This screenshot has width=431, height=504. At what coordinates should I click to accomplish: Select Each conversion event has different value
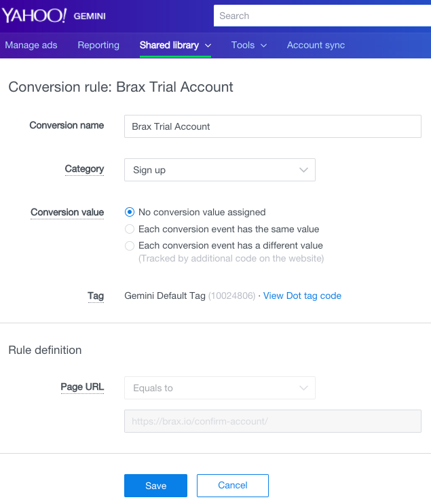point(130,245)
